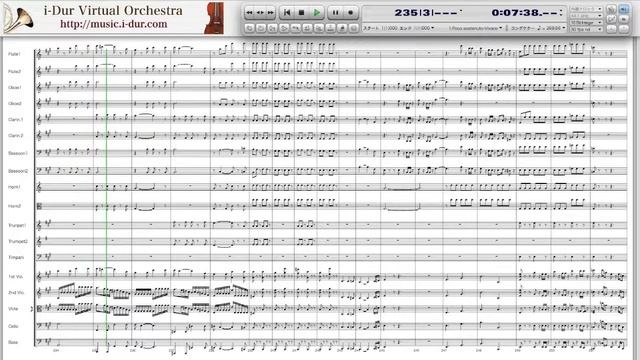Click the rewind button in transport controls
Viewport: 640px width, 360px height.
(x=249, y=13)
